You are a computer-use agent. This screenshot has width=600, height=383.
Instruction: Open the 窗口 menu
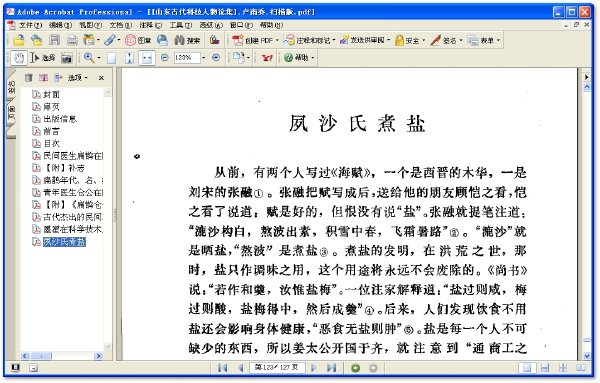coord(241,25)
